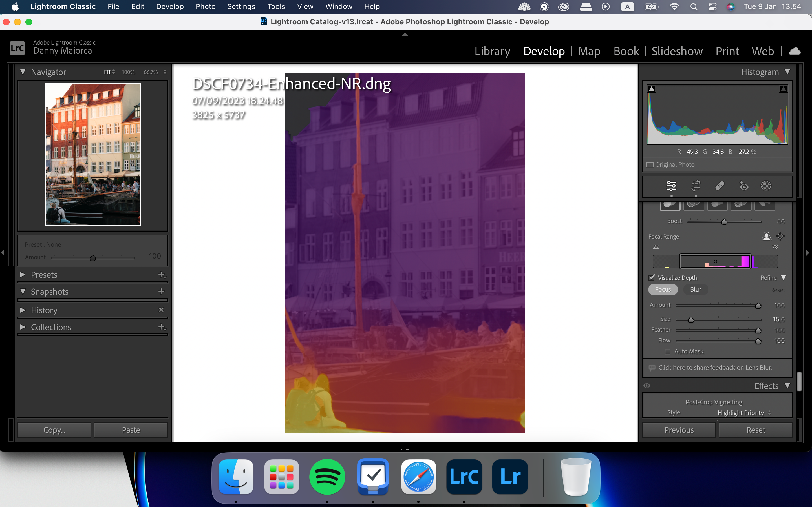Select the Masking tool icon
The height and width of the screenshot is (507, 812).
(x=766, y=186)
